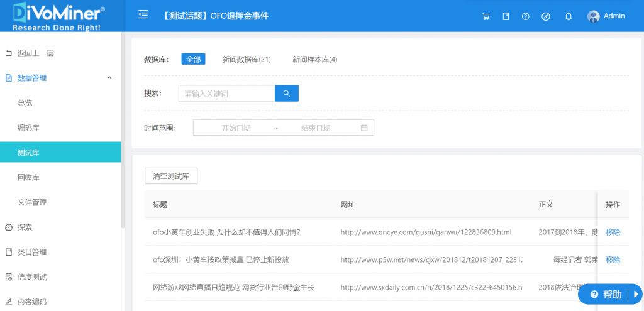Filter by 新闻数据库(21)
Viewport: 644px width, 311px height.
coord(247,59)
